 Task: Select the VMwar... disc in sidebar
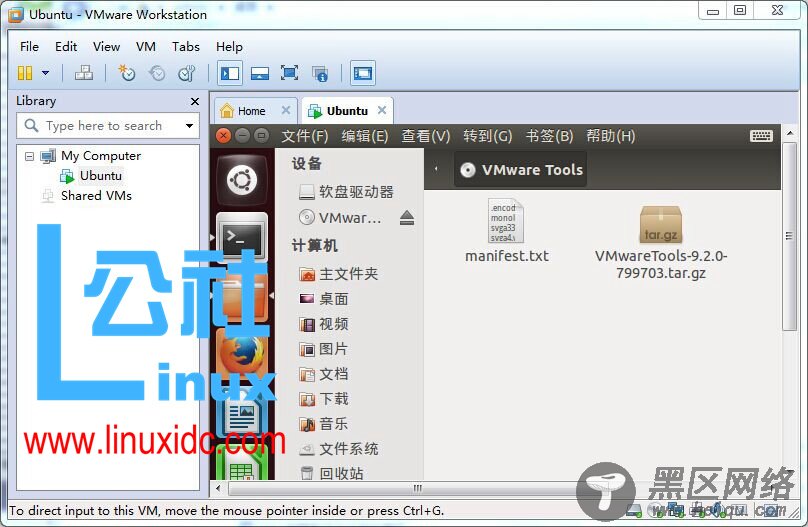click(340, 218)
